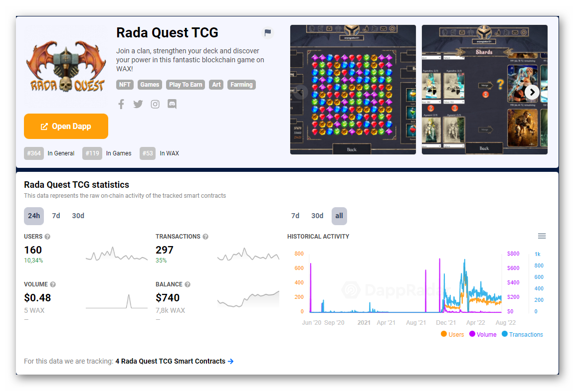575x392 pixels.
Task: Select the 24h statistics tab
Action: click(x=34, y=216)
